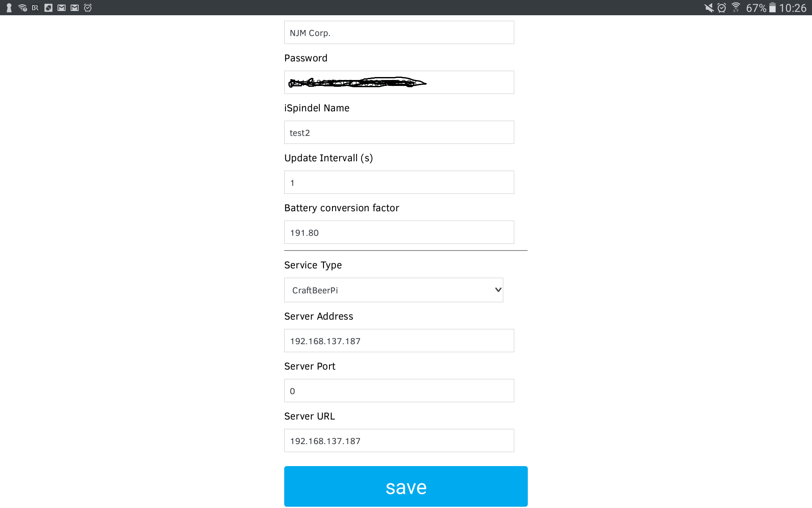Select the Update Intervall input field
This screenshot has height=508, width=812.
tap(399, 182)
